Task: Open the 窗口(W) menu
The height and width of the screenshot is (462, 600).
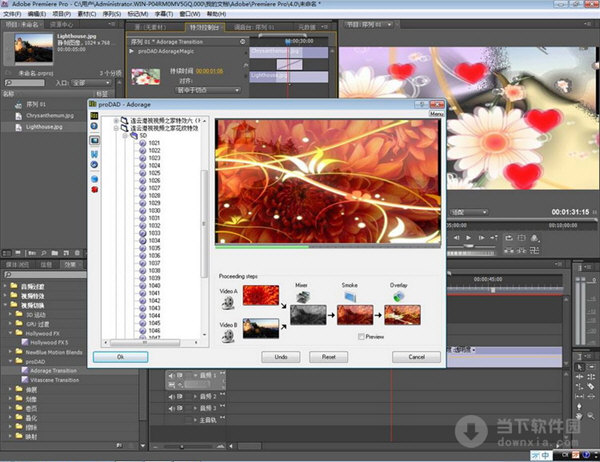Action: (190, 14)
